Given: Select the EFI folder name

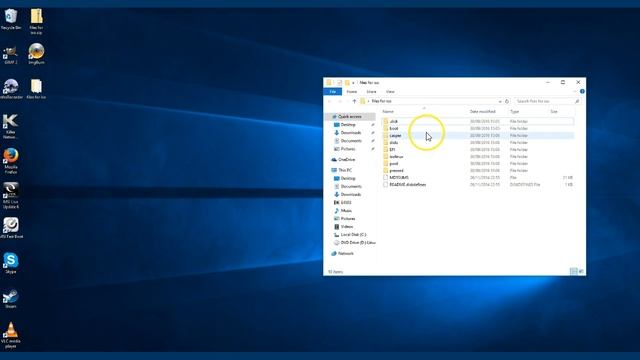Looking at the screenshot, I should [392, 150].
